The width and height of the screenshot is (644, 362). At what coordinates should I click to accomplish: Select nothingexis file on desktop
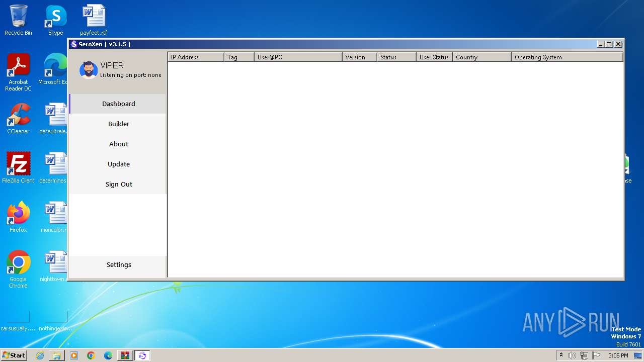coord(55,321)
